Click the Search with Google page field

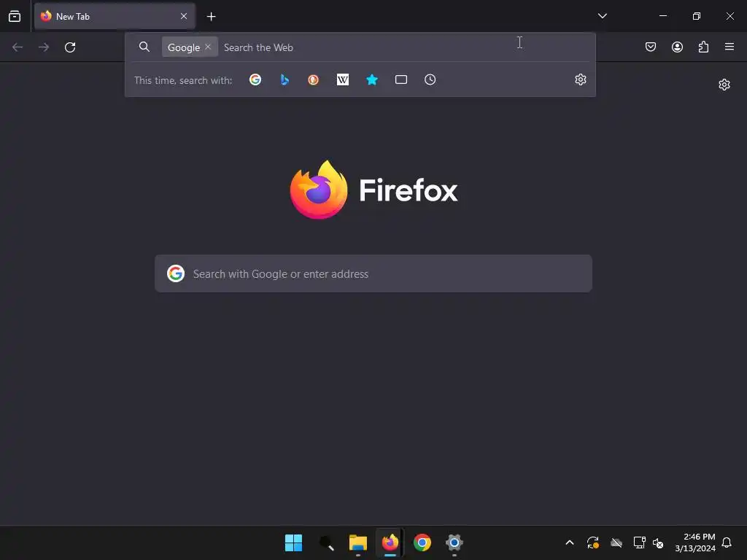coord(373,274)
